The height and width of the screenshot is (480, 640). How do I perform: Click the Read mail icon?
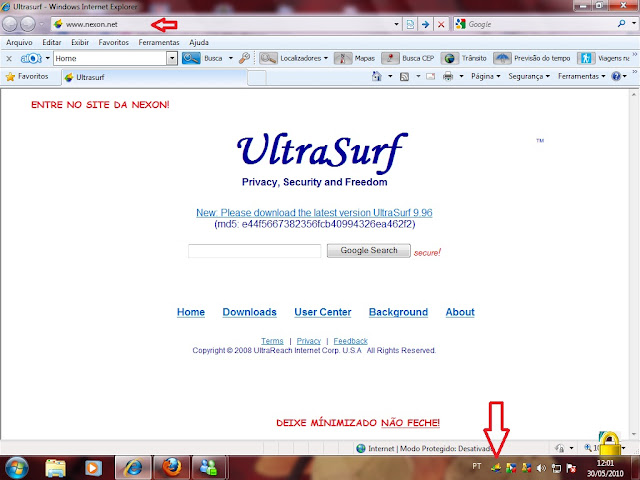(x=431, y=76)
